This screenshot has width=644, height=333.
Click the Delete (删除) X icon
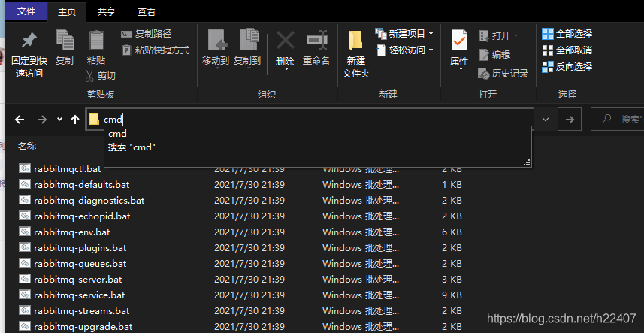point(285,41)
